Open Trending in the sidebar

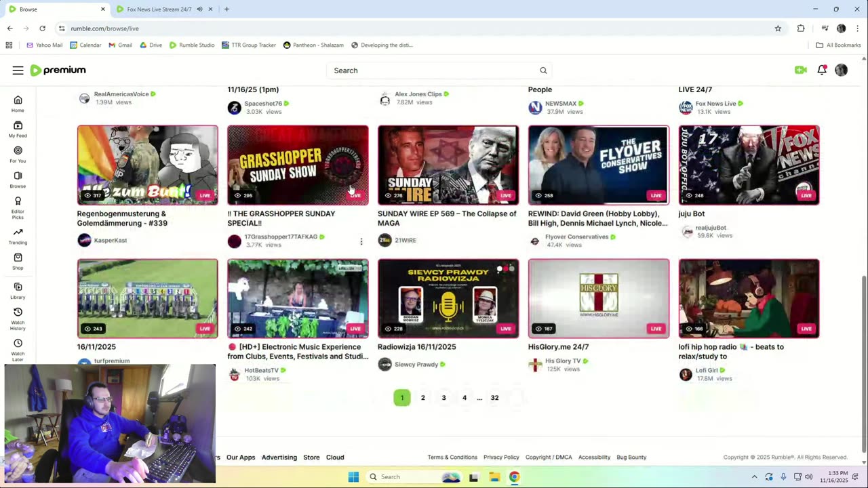pos(18,237)
